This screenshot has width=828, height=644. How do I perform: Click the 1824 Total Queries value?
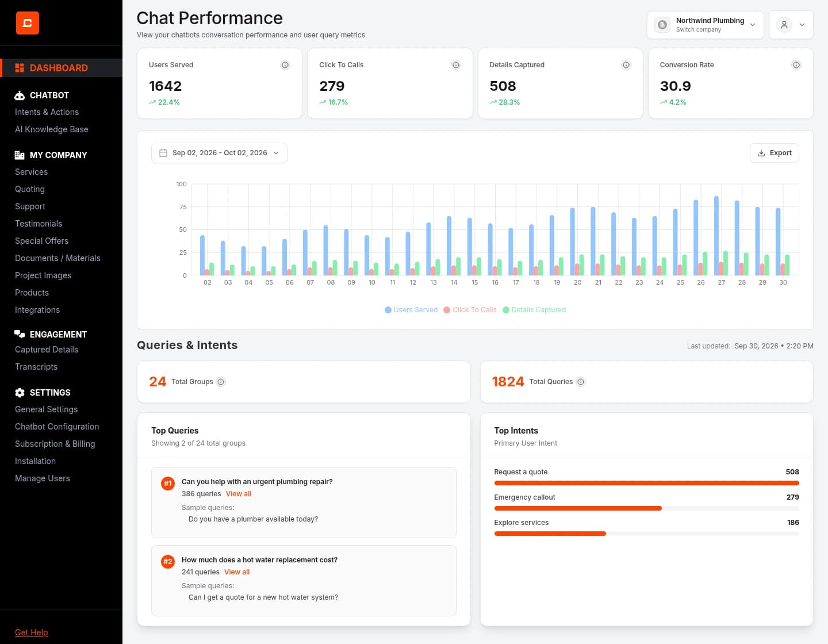pyautogui.click(x=508, y=382)
